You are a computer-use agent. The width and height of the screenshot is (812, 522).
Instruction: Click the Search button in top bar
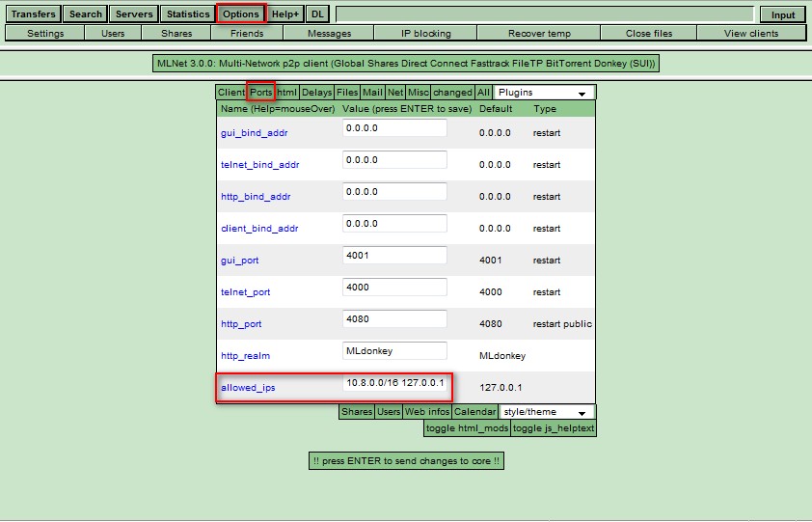point(85,14)
